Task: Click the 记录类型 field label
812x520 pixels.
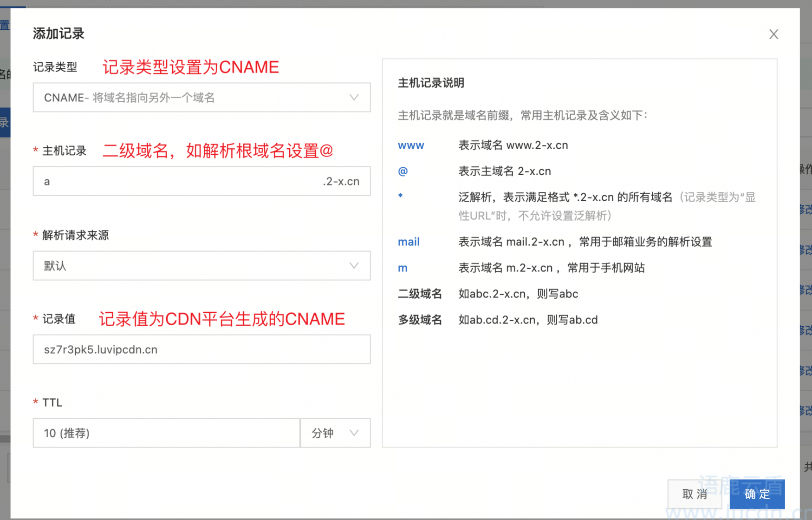Action: [x=55, y=67]
